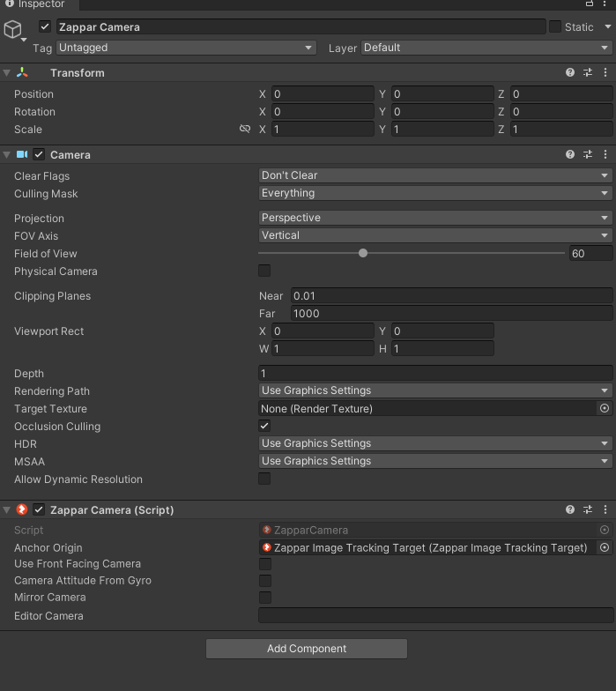Open the Transform component three-dot menu
616x691 pixels.
pos(605,73)
